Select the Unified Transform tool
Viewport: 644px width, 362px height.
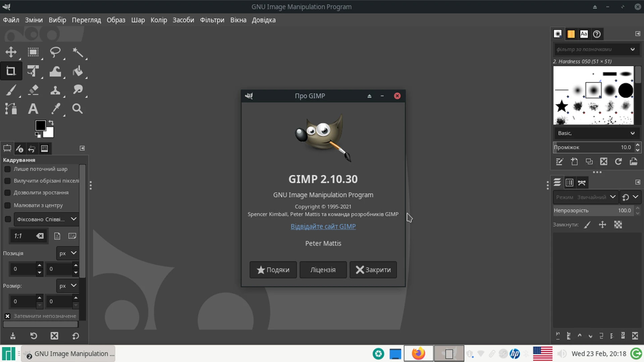point(33,71)
